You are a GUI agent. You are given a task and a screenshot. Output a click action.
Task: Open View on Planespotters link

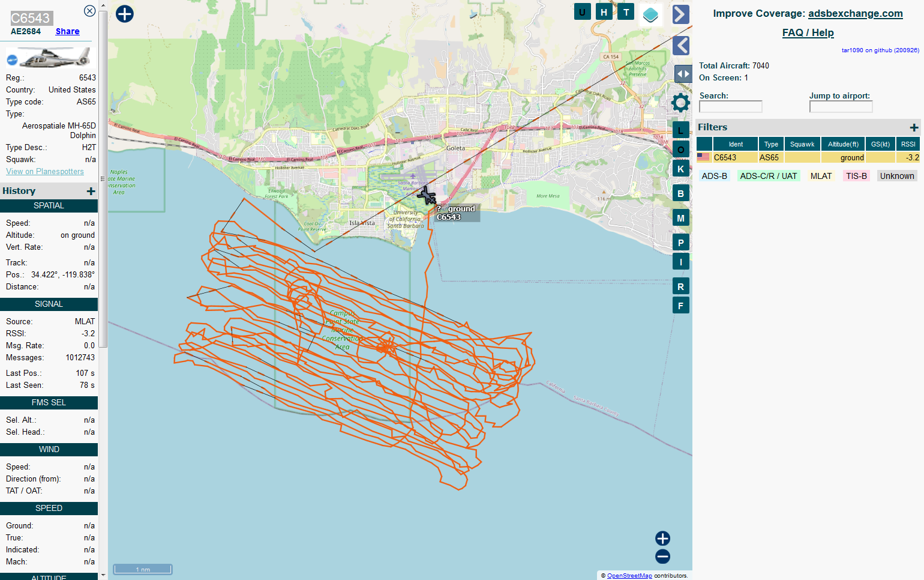[45, 171]
